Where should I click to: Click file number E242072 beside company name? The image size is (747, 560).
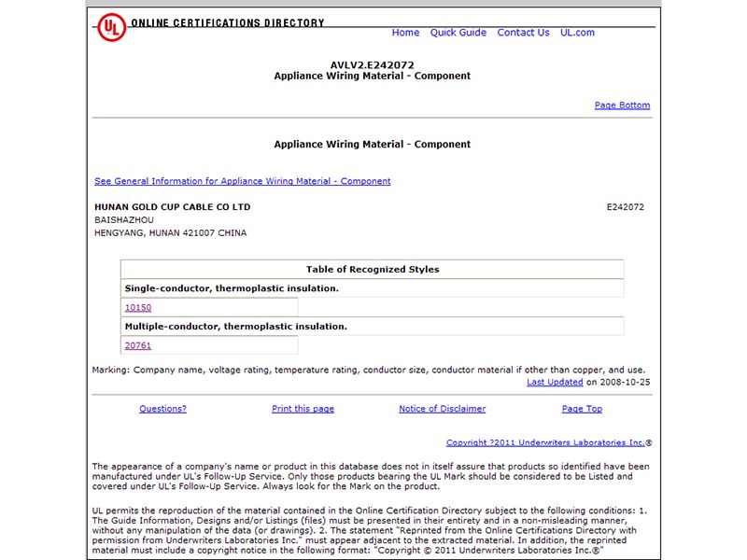tap(625, 207)
